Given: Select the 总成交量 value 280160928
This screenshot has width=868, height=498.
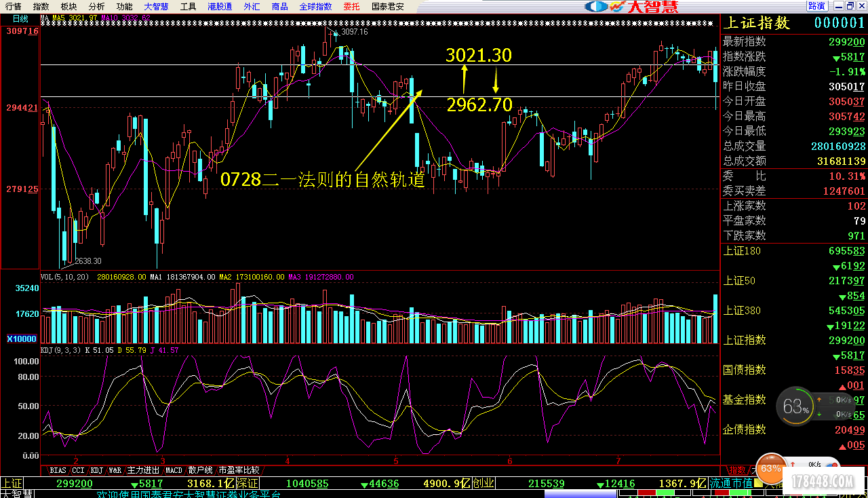Looking at the screenshot, I should tap(838, 146).
